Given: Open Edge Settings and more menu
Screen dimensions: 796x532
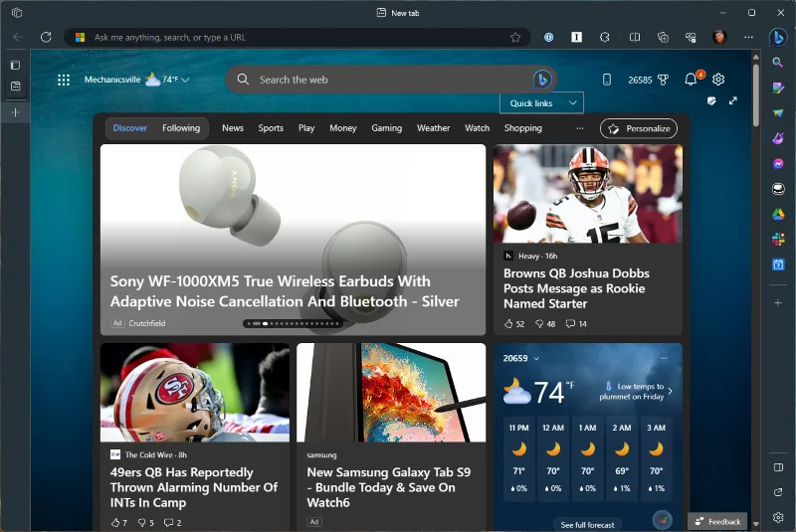Looking at the screenshot, I should (749, 37).
